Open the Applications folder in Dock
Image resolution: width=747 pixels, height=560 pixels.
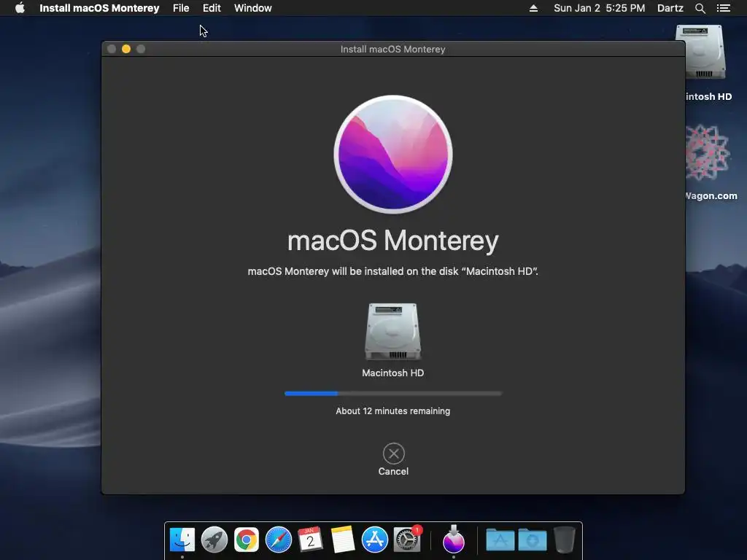[x=500, y=540]
